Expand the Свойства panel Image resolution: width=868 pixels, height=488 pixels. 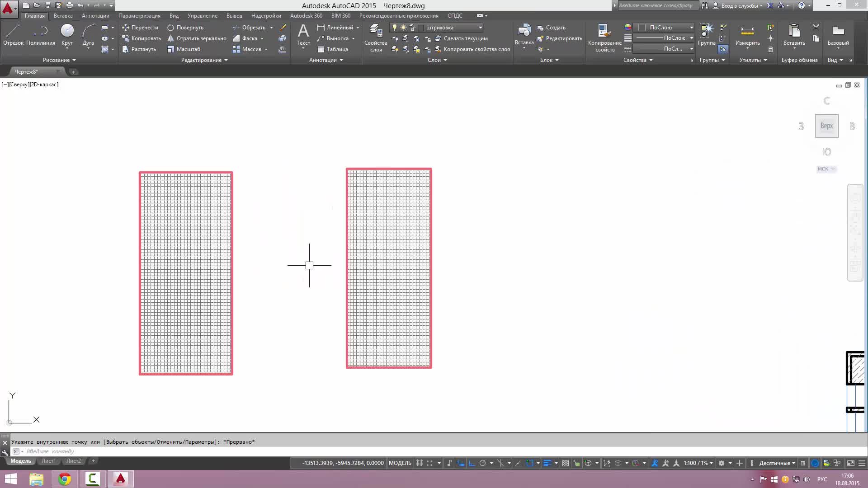point(638,60)
